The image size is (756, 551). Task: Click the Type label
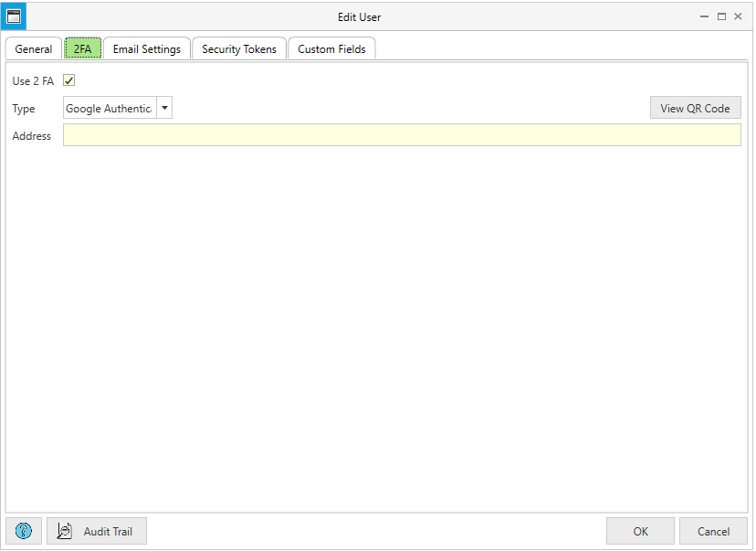24,109
